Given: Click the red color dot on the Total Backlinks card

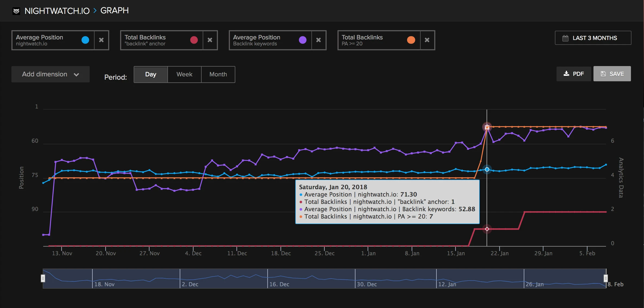Looking at the screenshot, I should coord(194,40).
